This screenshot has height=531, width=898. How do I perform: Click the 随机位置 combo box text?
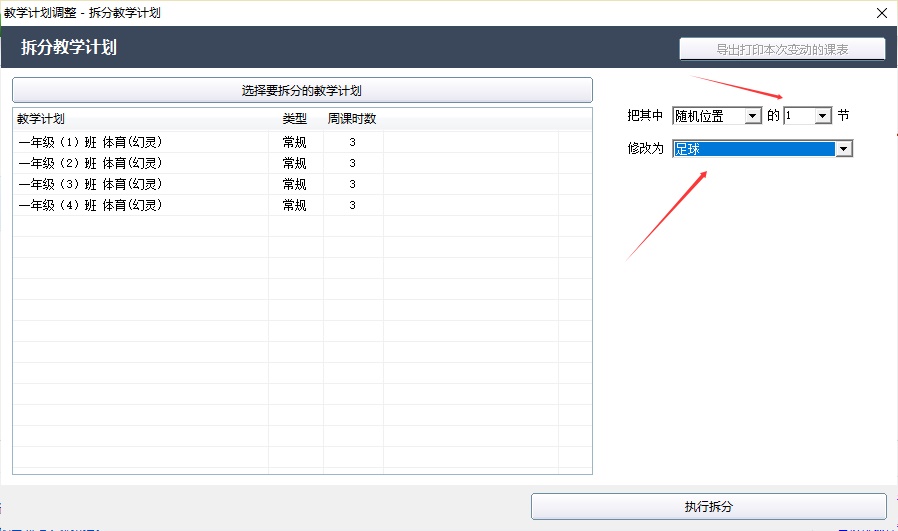tap(709, 116)
